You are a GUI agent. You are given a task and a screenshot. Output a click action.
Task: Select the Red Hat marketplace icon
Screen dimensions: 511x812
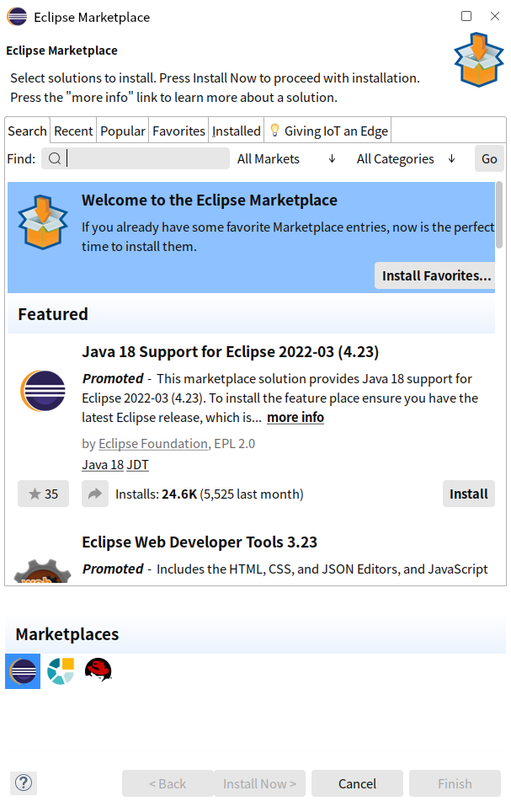pyautogui.click(x=98, y=670)
